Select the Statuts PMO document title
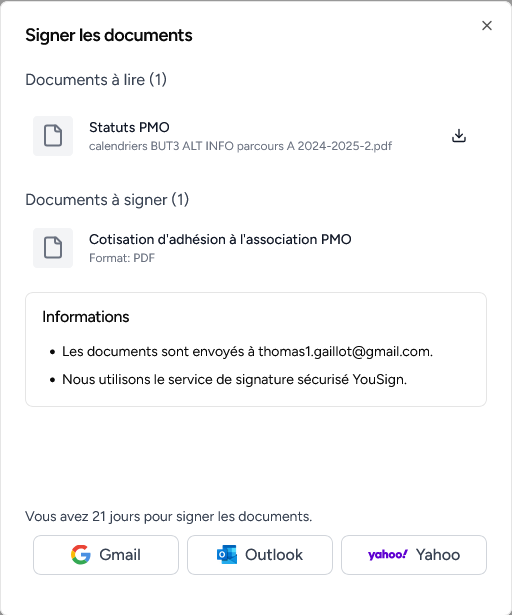The image size is (512, 615). coord(129,127)
